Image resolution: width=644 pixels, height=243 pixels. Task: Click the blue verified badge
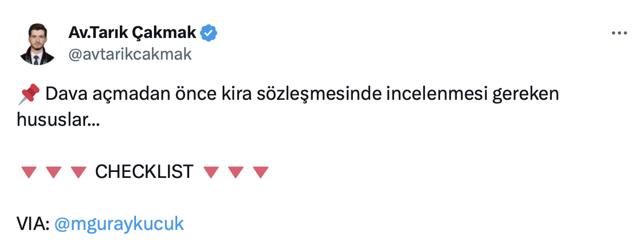pyautogui.click(x=209, y=33)
